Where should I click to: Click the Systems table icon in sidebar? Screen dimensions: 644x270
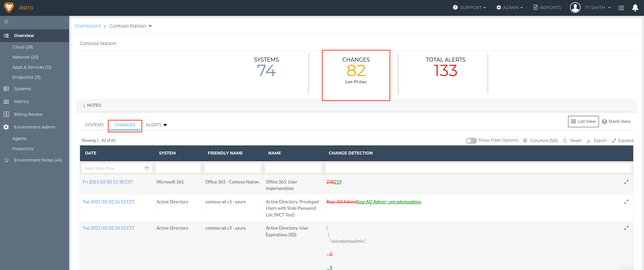[x=6, y=89]
